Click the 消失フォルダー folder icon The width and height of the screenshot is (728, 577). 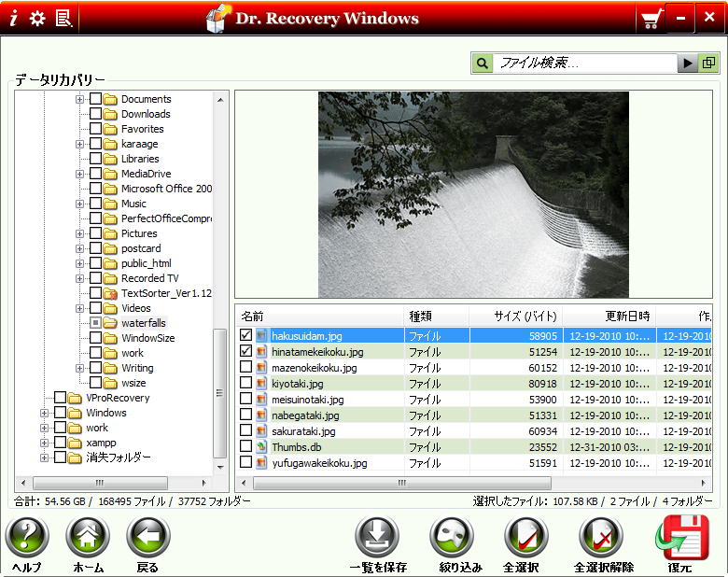75,457
